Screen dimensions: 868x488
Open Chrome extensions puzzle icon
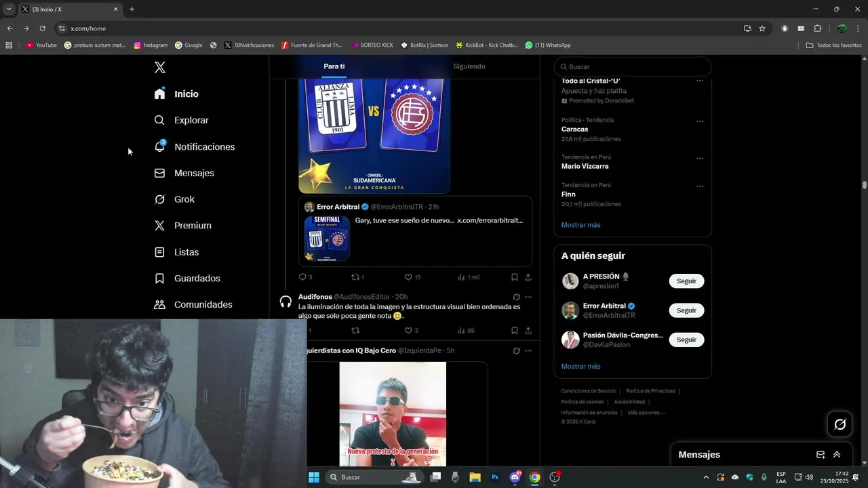click(x=817, y=28)
